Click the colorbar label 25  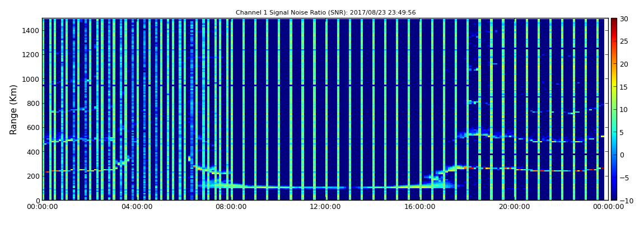624,41
